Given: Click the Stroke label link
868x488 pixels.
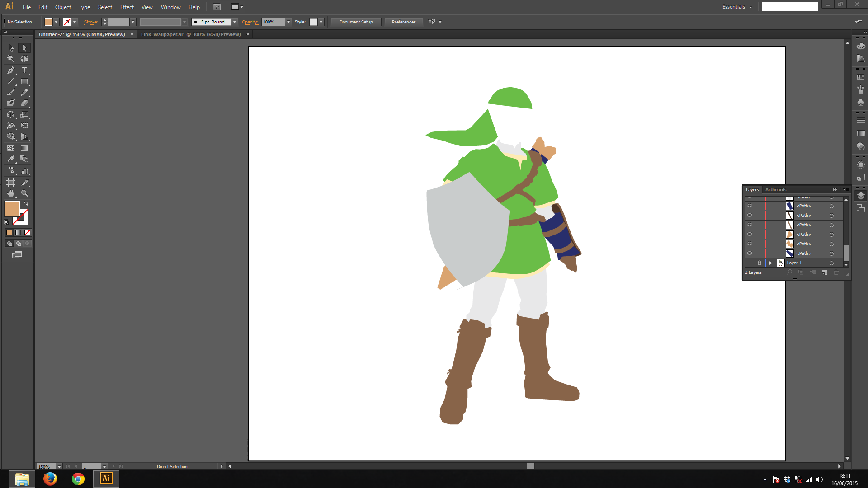Looking at the screenshot, I should [x=91, y=22].
